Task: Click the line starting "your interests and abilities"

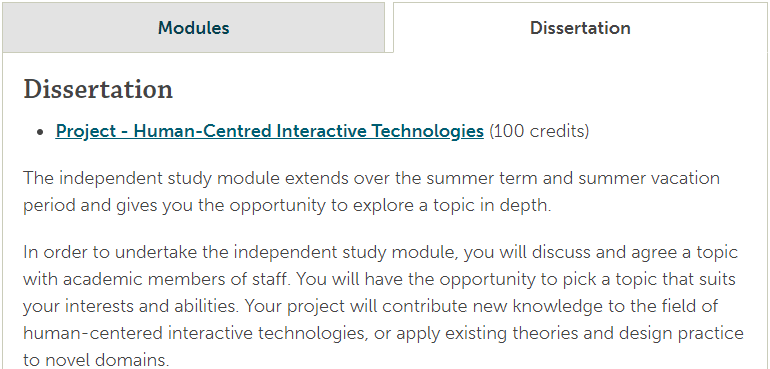Action: pyautogui.click(x=370, y=307)
